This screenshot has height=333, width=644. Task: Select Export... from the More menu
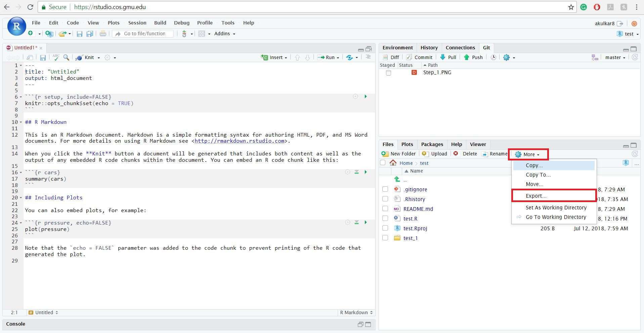(554, 196)
